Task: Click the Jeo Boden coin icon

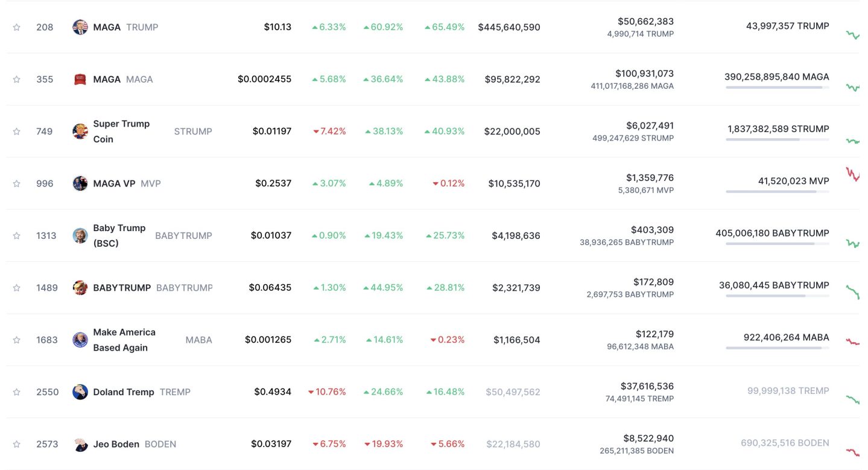Action: [x=80, y=444]
